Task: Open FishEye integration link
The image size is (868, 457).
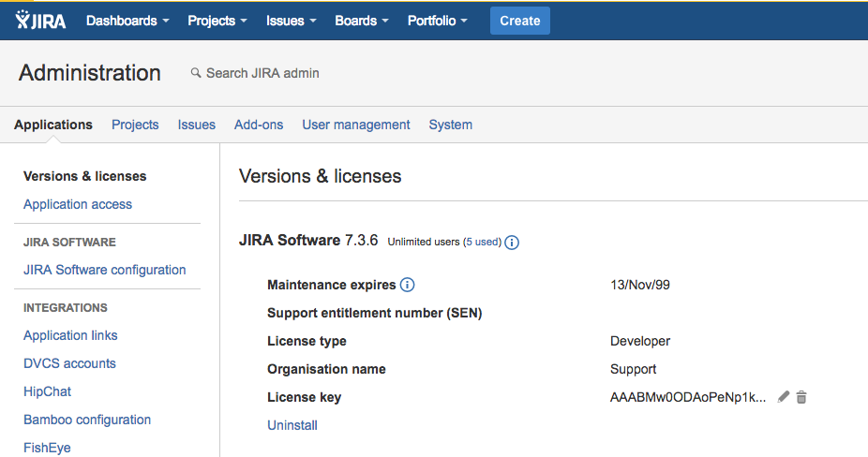Action: point(47,448)
